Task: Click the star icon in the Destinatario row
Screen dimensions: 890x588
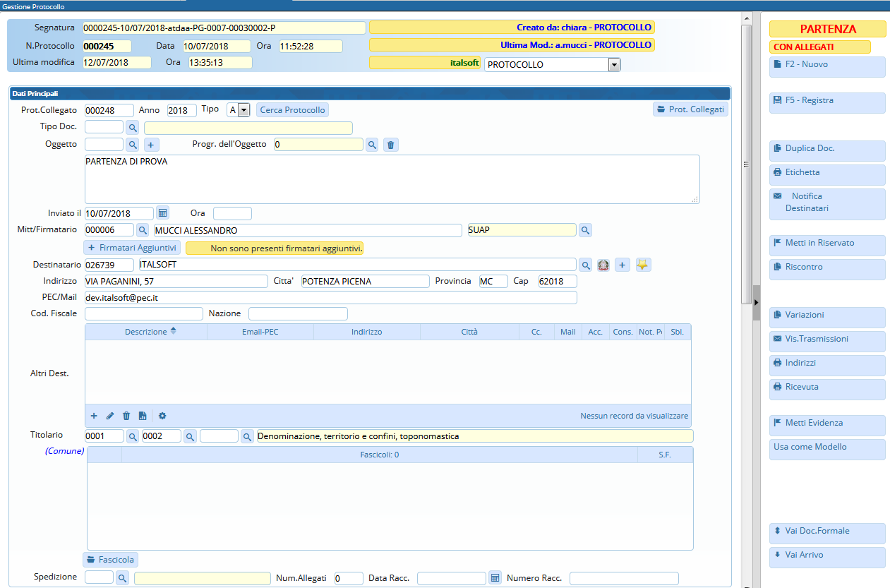Action: [643, 265]
